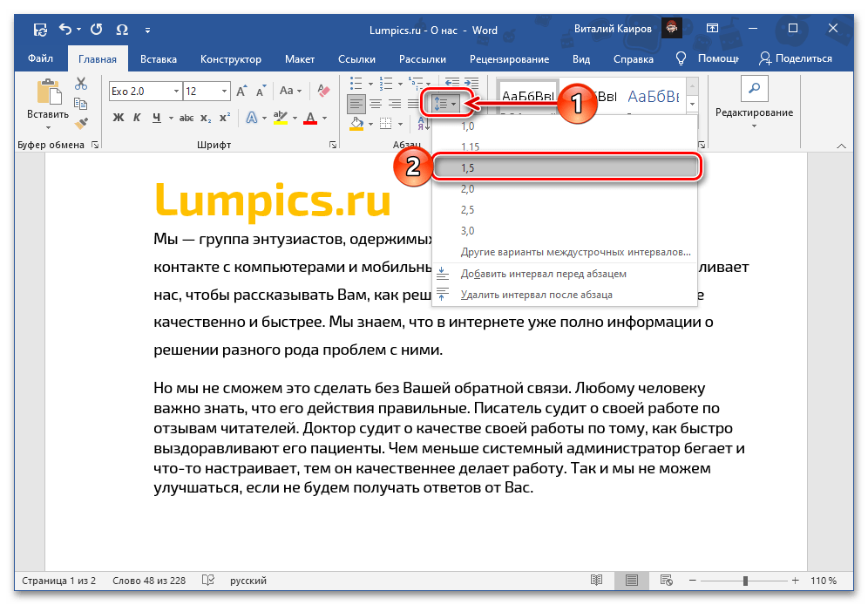Click the spelling check icon in status bar
Viewport: 868px width, 605px height.
(x=207, y=581)
